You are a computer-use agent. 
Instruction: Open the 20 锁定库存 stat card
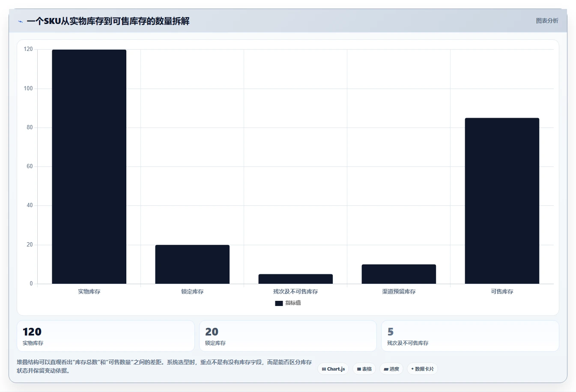point(288,336)
